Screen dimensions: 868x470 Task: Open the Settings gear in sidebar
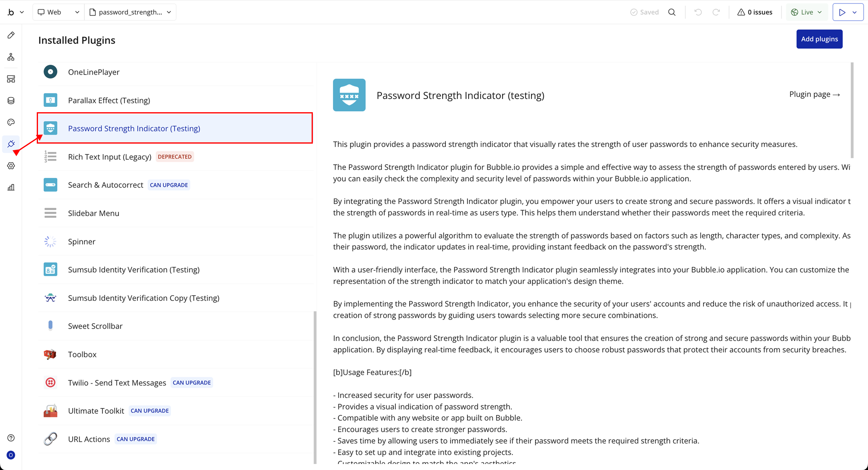[x=11, y=166]
